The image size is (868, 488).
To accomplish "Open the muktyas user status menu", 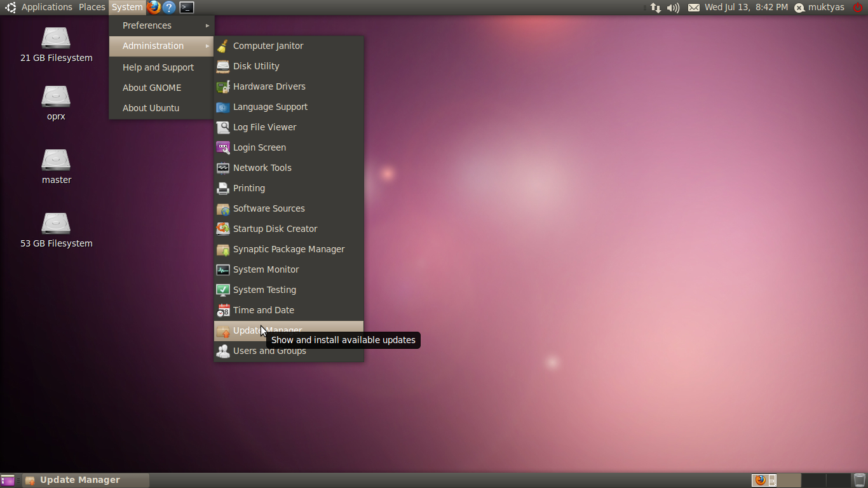I will 819,8.
